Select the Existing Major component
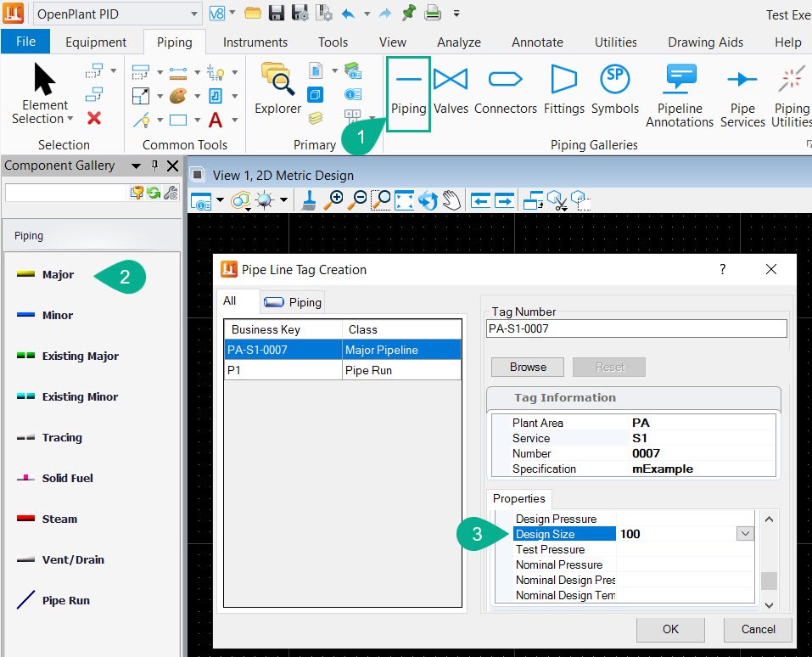Viewport: 812px width, 657px height. pyautogui.click(x=68, y=356)
